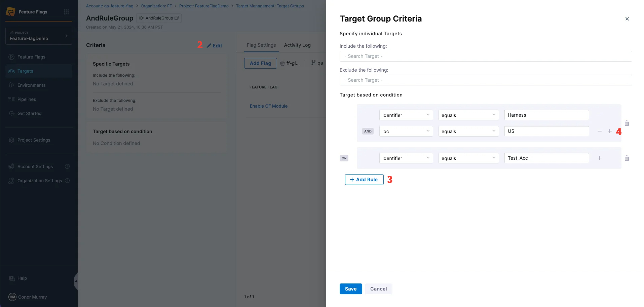Open the qa environment branch icon
644x307 pixels.
pos(313,63)
